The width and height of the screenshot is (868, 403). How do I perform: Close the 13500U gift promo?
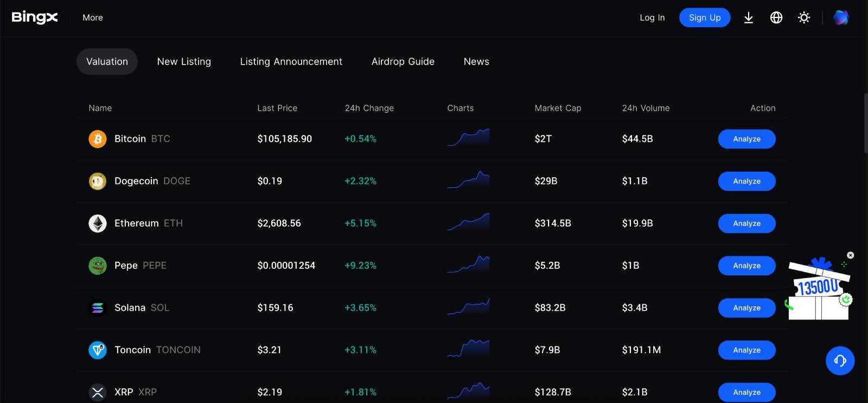click(x=851, y=255)
